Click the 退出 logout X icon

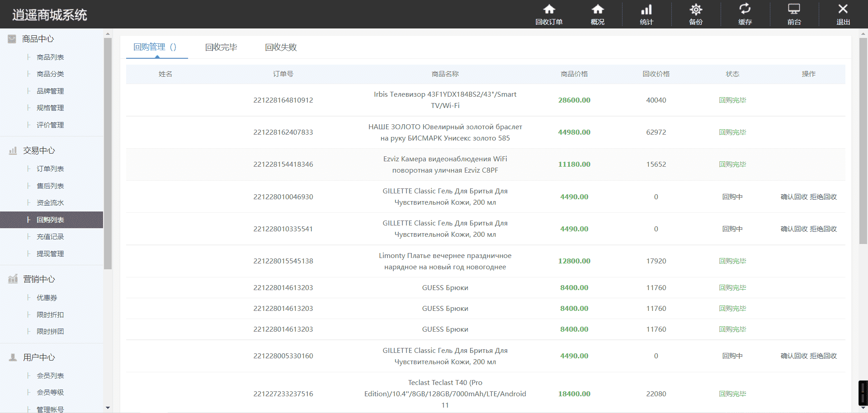click(x=843, y=9)
